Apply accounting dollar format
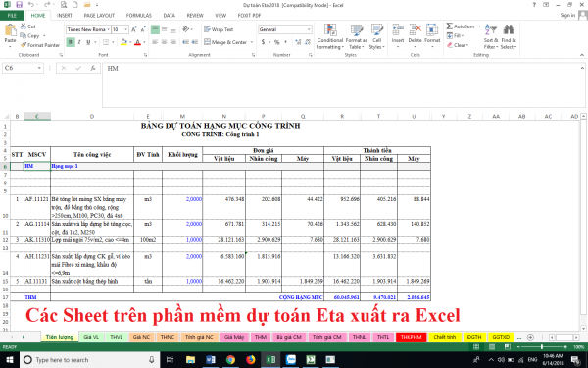 pos(263,42)
